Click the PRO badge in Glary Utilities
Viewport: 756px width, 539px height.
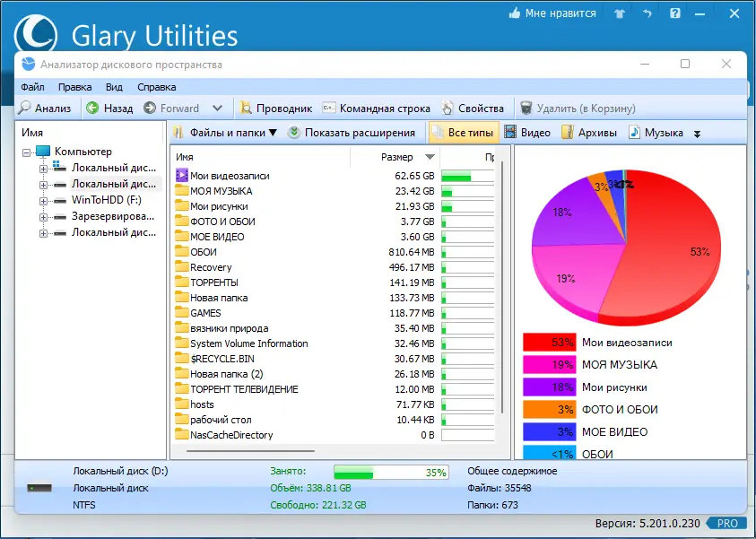[726, 523]
